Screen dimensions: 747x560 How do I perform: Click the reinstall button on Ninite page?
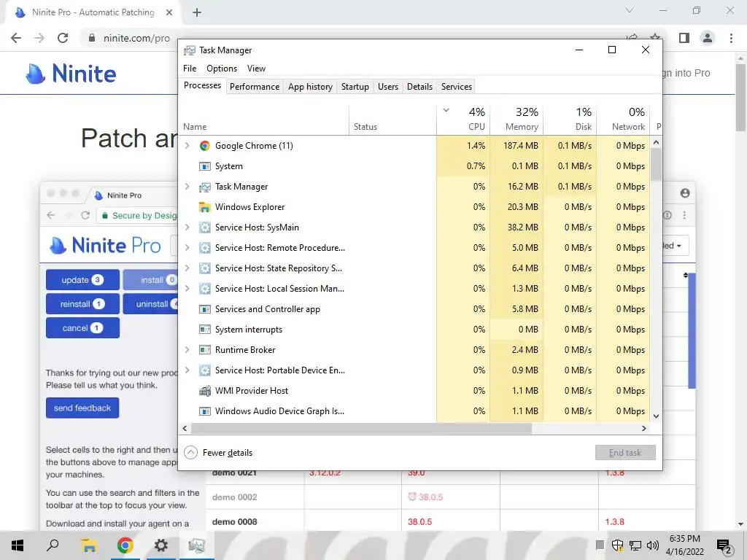click(82, 304)
